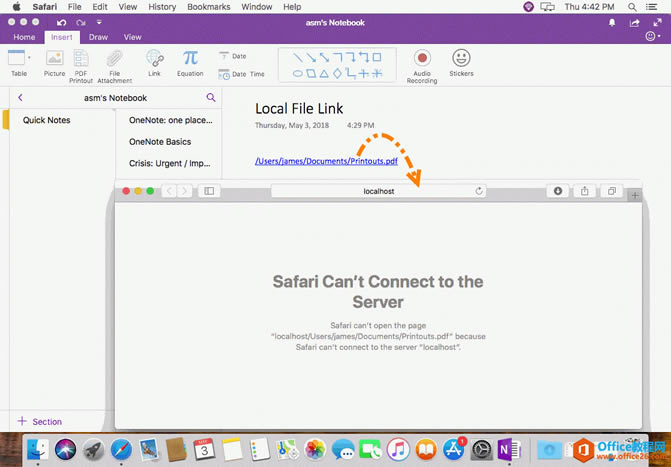Open the Printouts.pdf file link
The width and height of the screenshot is (671, 467).
326,161
